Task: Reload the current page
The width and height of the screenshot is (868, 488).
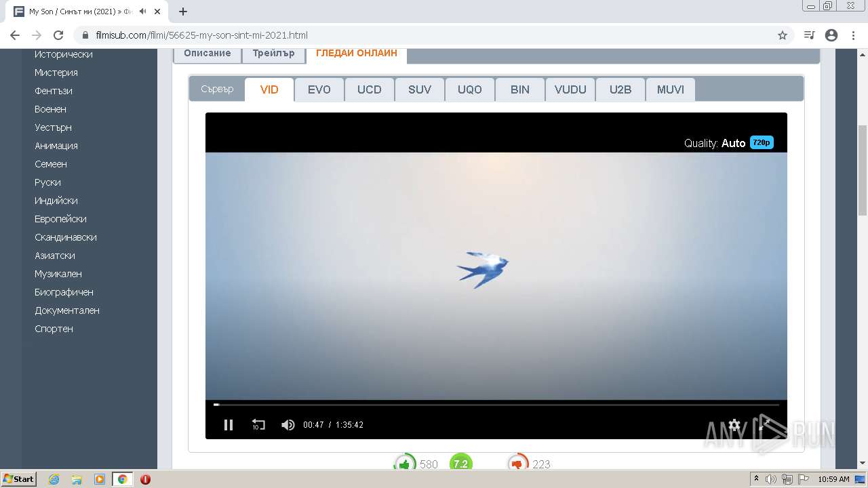Action: [58, 35]
